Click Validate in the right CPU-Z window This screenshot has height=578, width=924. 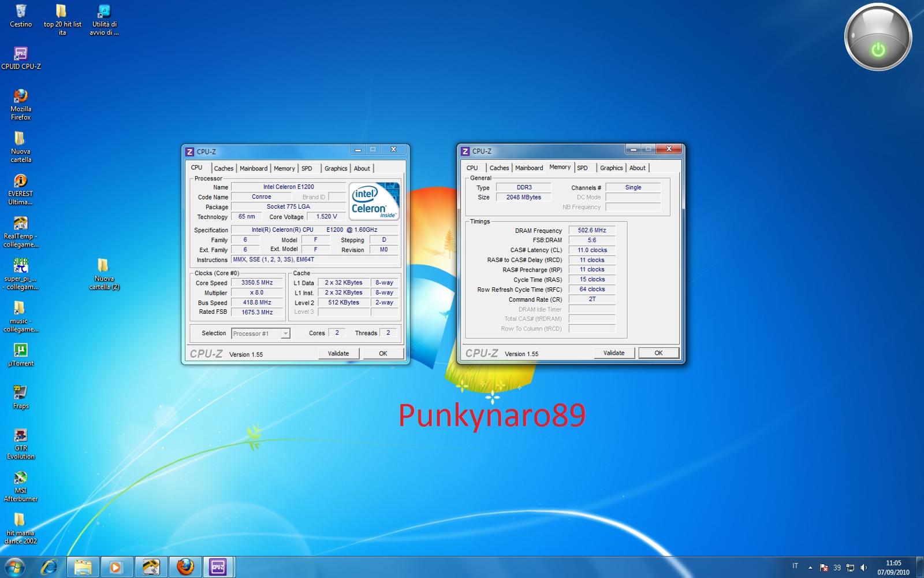tap(614, 353)
